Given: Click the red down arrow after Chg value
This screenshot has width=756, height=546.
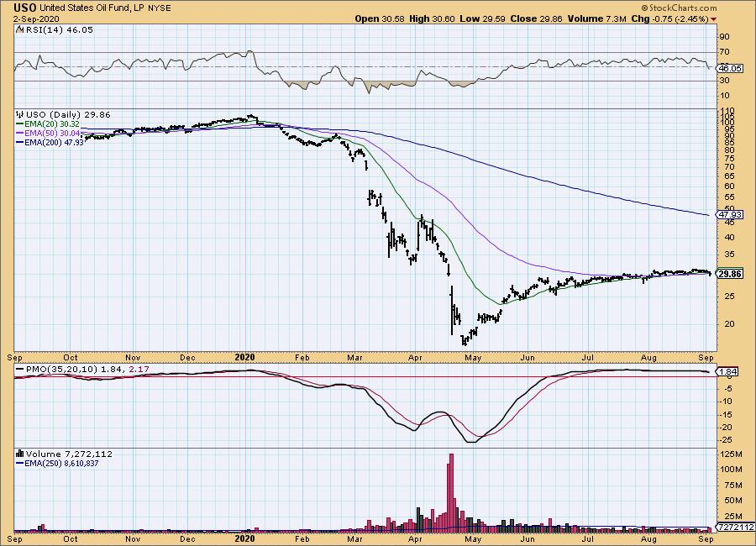Looking at the screenshot, I should pos(713,19).
